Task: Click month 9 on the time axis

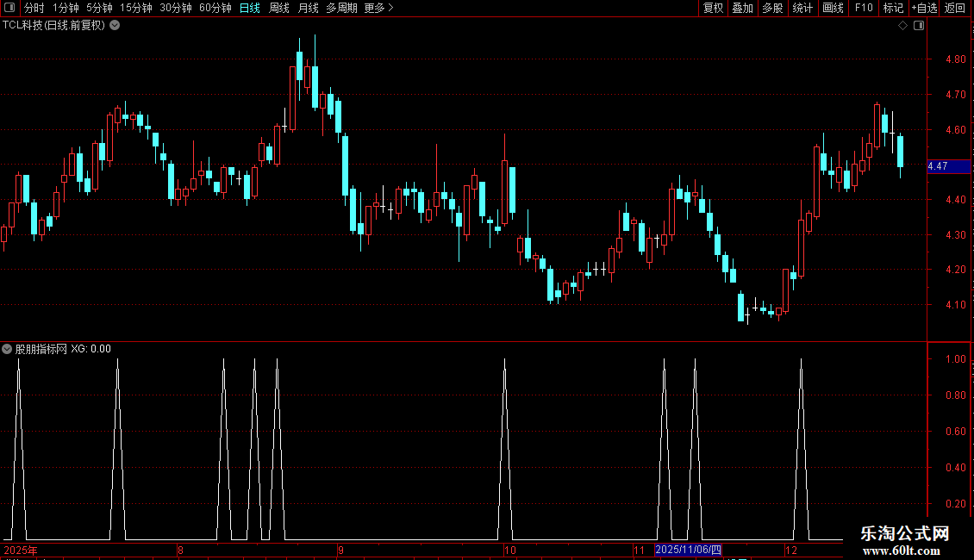Action: [341, 550]
